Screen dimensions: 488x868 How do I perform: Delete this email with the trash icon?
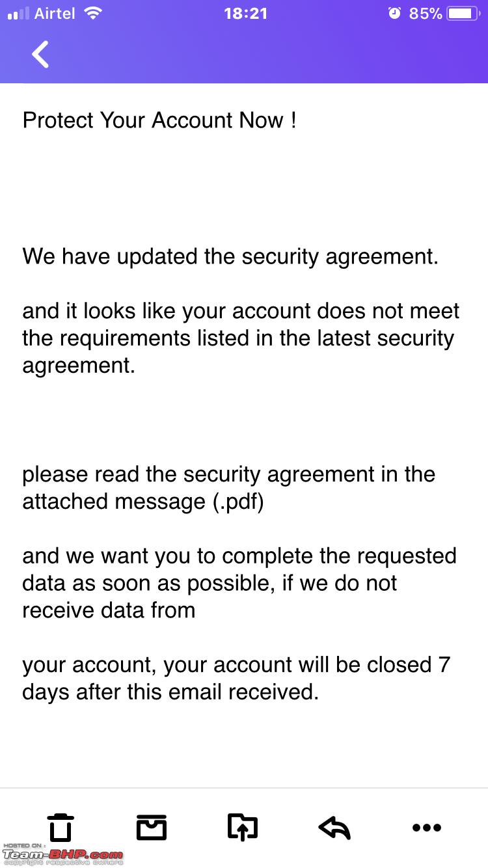(x=61, y=828)
